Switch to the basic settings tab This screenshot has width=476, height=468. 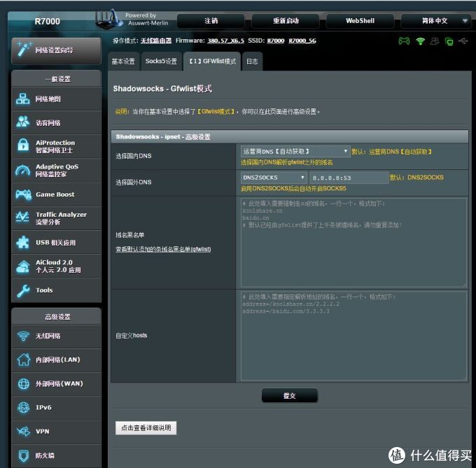pos(123,62)
